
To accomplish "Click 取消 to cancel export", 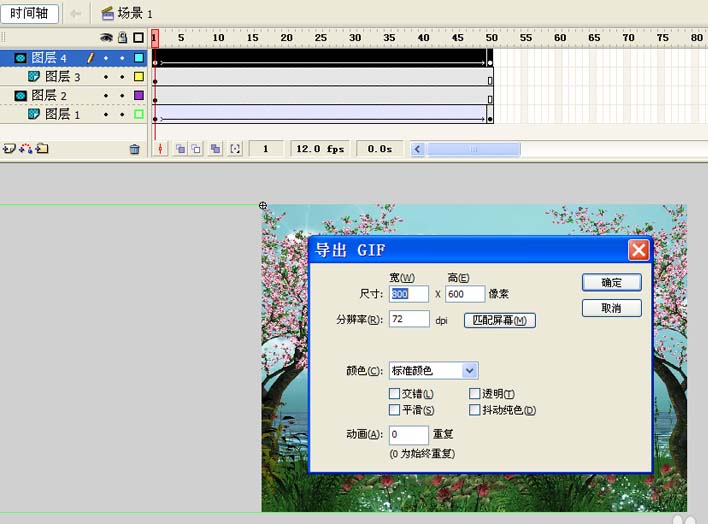I will pyautogui.click(x=612, y=308).
